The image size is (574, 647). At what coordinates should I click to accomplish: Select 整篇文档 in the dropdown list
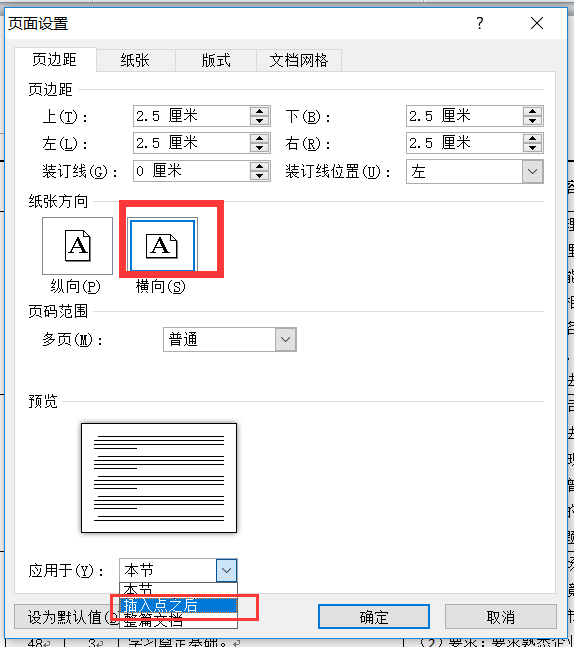pos(178,620)
